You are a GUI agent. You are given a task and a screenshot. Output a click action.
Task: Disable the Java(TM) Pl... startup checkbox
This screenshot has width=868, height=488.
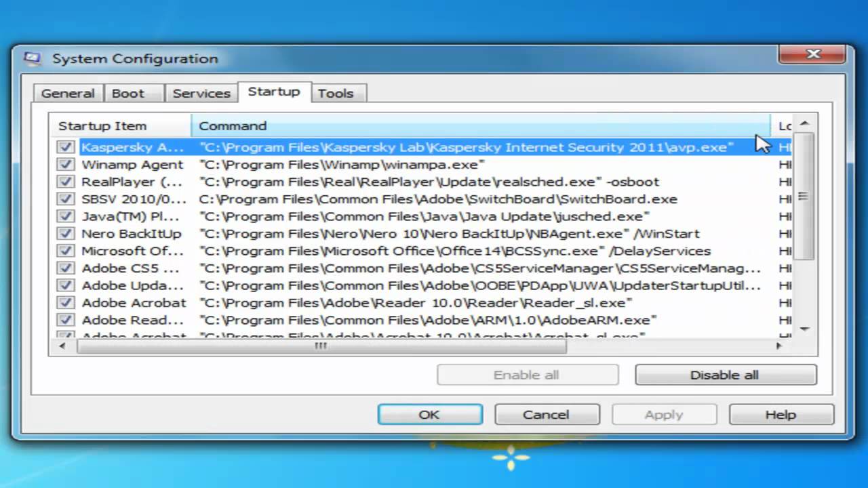[66, 216]
